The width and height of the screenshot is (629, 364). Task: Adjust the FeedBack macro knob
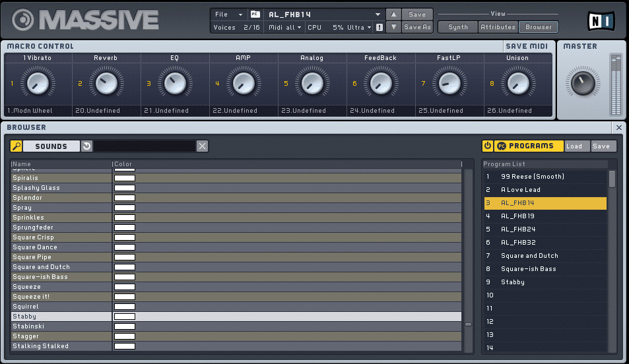(381, 83)
